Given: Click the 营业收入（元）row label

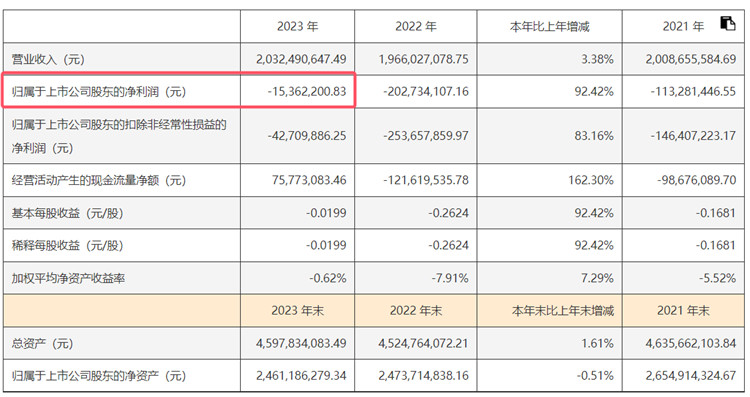Looking at the screenshot, I should point(48,59).
